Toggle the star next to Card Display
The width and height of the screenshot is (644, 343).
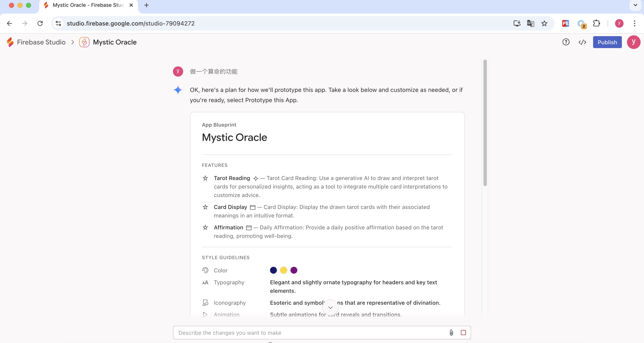[205, 207]
